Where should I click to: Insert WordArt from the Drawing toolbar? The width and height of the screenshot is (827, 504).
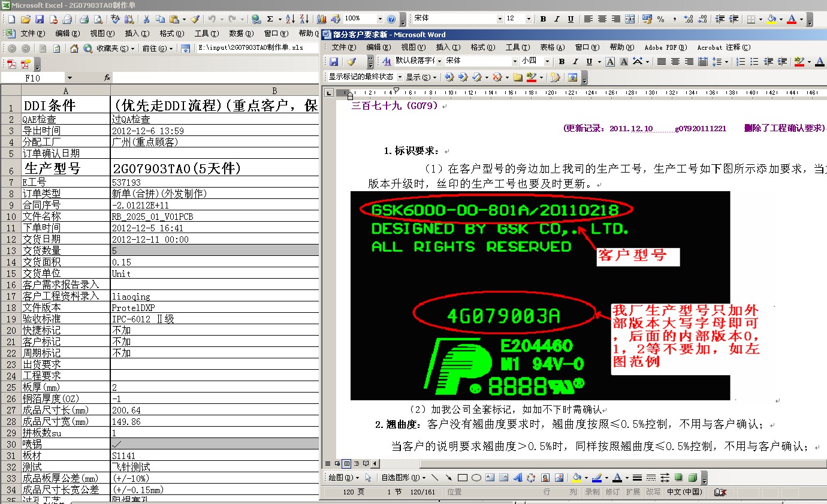point(518,478)
